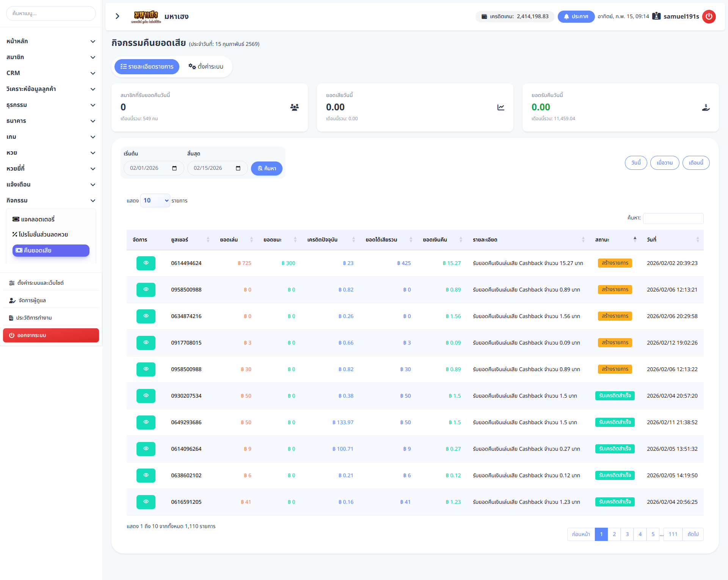Open start date calendar picker icon
The height and width of the screenshot is (580, 728).
point(174,168)
